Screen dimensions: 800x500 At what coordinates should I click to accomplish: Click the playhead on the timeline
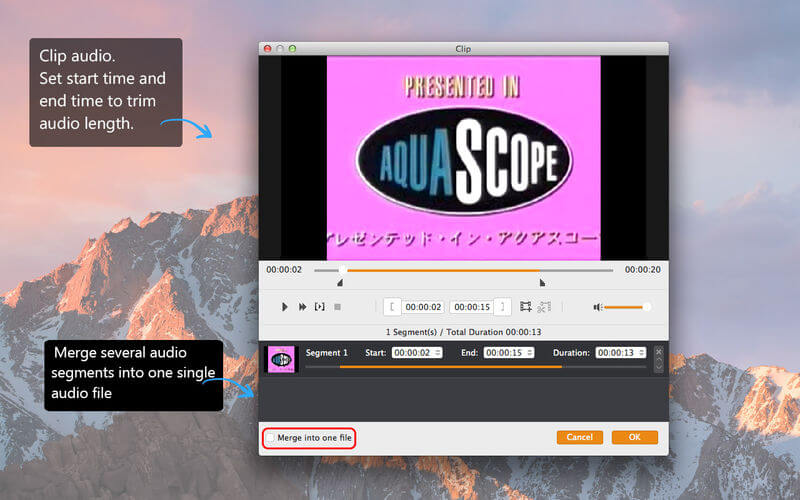(342, 270)
